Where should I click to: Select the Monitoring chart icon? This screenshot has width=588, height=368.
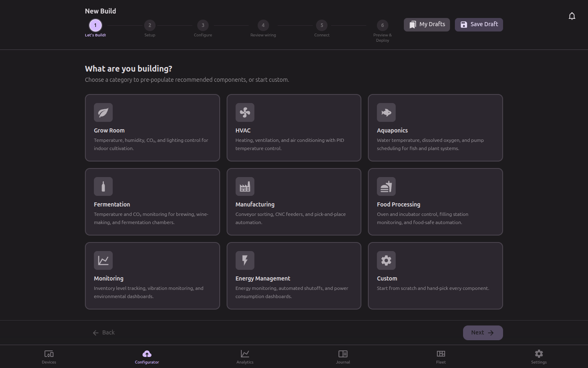tap(103, 260)
